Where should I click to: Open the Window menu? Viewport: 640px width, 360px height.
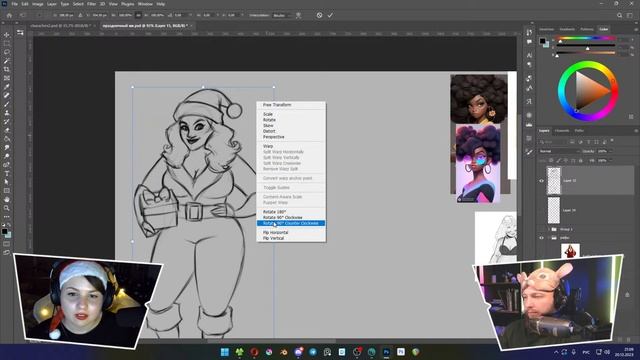coord(145,4)
